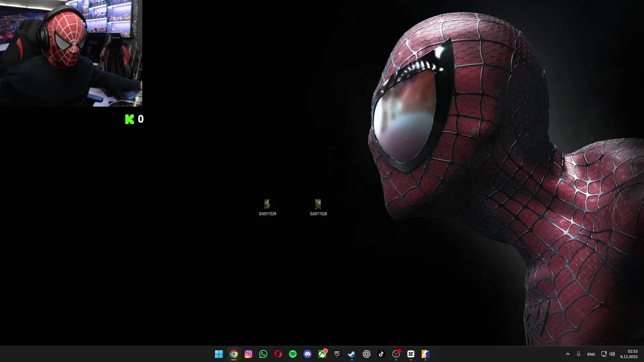Open network settings tray icon
Image resolution: width=644 pixels, height=362 pixels.
(x=604, y=354)
